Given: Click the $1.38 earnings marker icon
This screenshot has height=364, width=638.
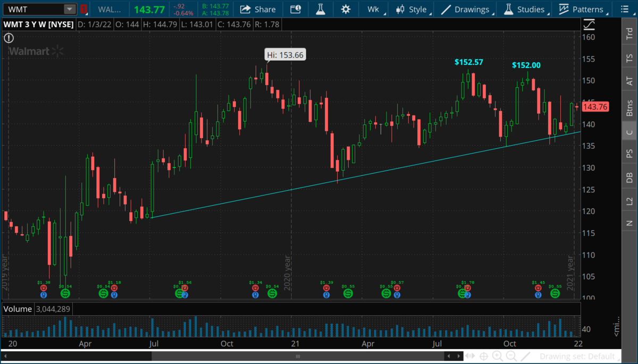Looking at the screenshot, I should [43, 287].
